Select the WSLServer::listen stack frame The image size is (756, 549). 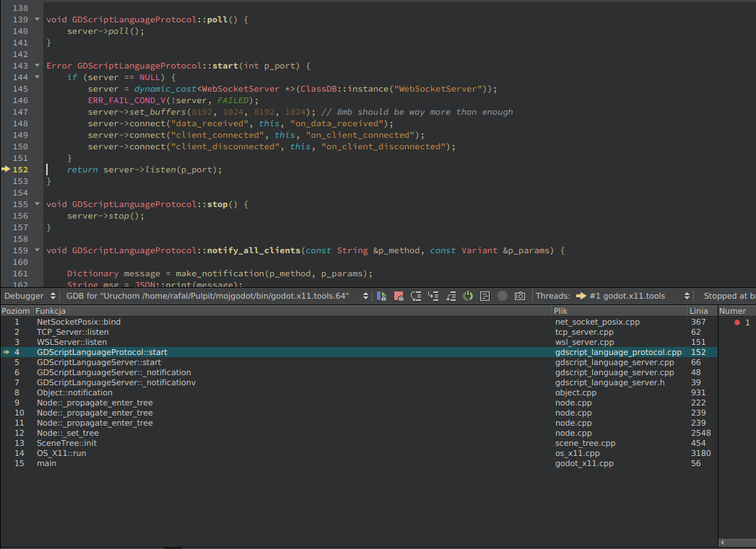tap(359, 342)
